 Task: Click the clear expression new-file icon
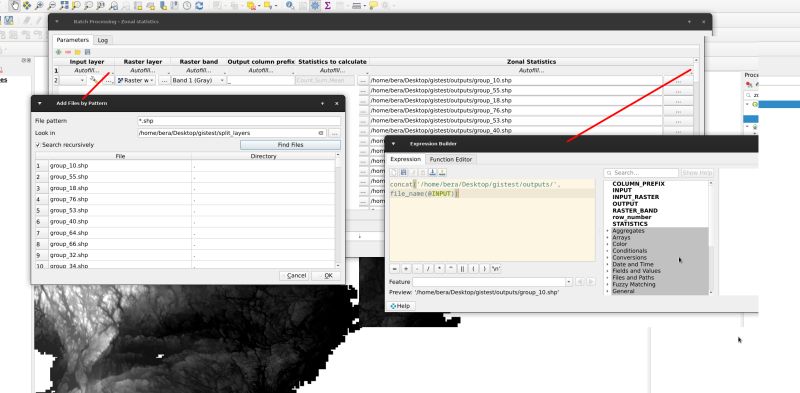point(393,173)
